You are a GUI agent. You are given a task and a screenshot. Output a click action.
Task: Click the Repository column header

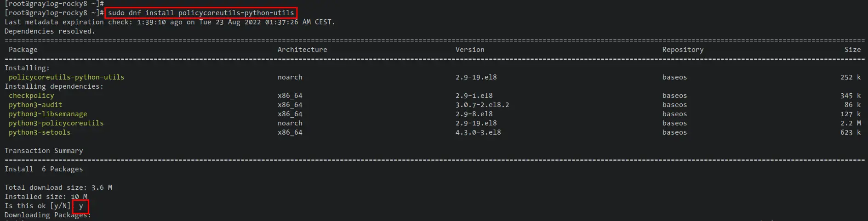(683, 50)
